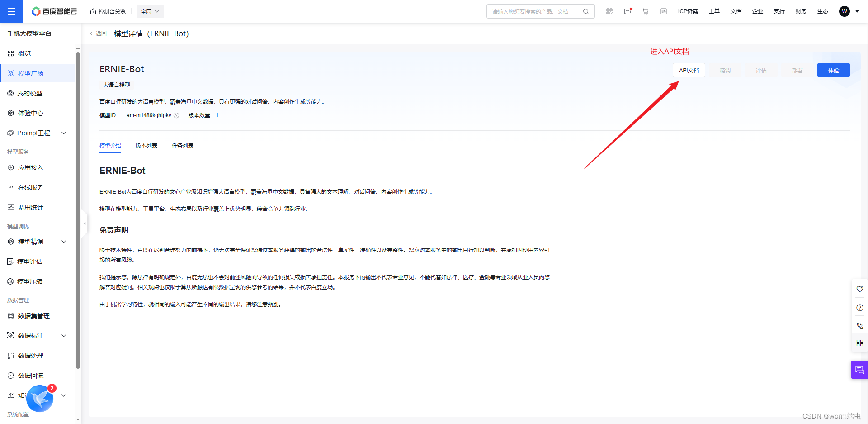Select 概览 in the sidebar
The width and height of the screenshot is (868, 424).
[37, 53]
